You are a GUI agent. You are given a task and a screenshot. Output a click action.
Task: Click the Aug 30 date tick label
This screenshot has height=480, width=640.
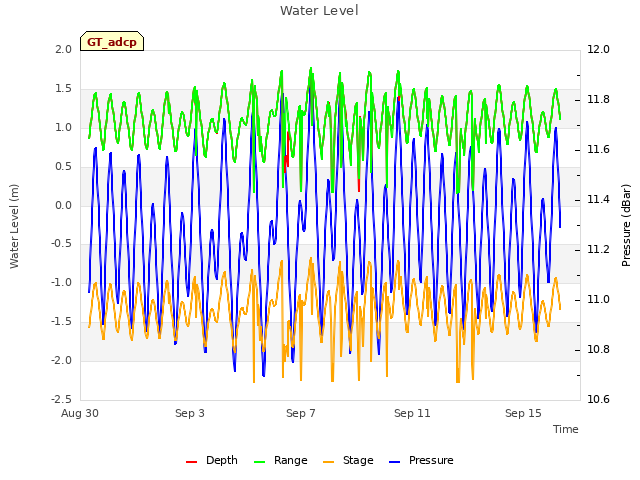(x=80, y=413)
